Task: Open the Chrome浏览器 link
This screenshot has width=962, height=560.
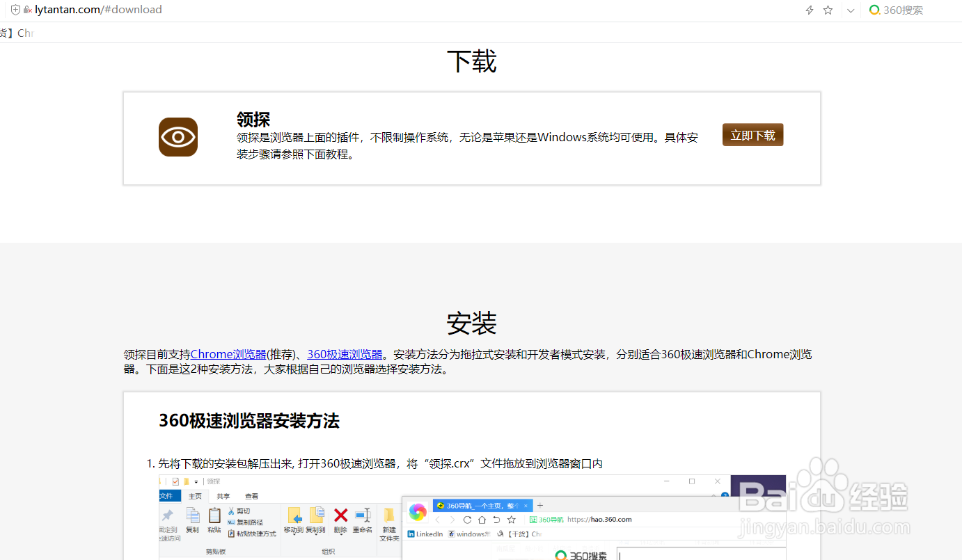Action: pos(228,354)
